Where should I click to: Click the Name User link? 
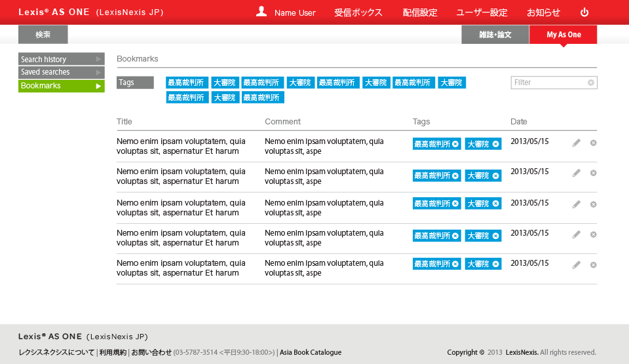295,13
